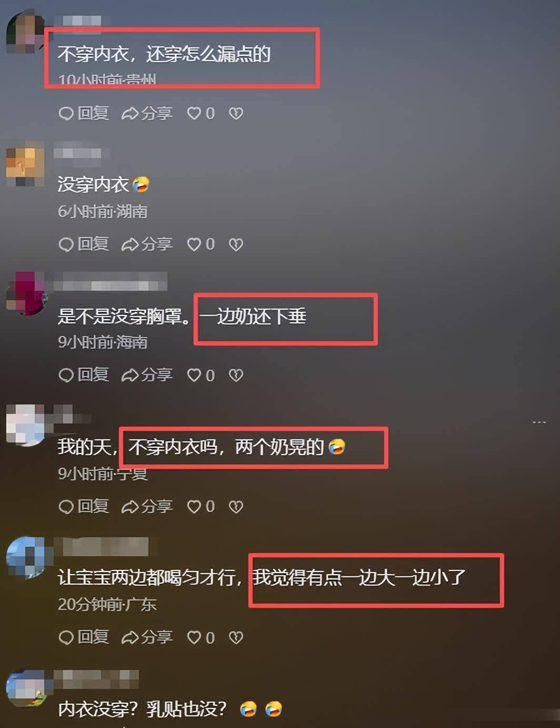Viewport: 560px width, 728px height.
Task: Reply to the Hunan comment
Action: click(x=84, y=244)
